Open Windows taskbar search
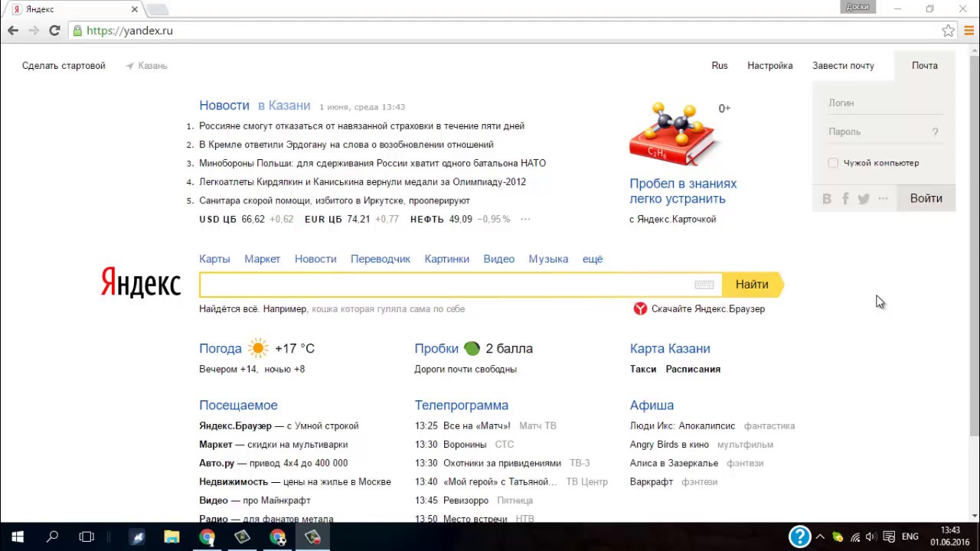Image resolution: width=980 pixels, height=551 pixels. tap(52, 537)
